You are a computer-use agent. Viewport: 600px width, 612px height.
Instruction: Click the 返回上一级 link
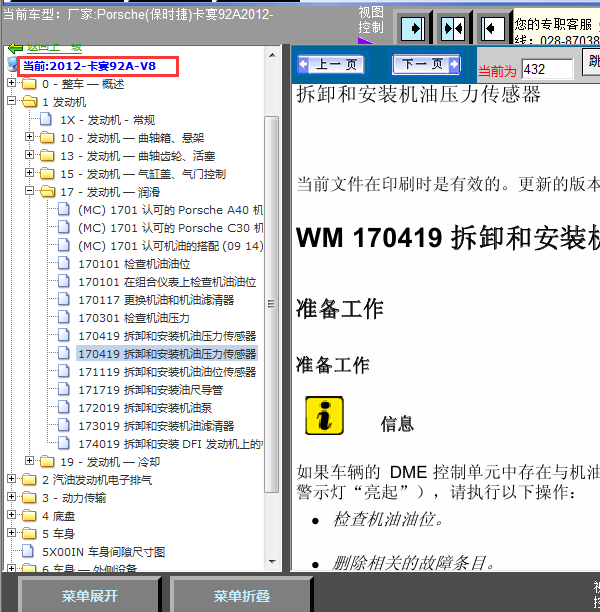click(54, 48)
